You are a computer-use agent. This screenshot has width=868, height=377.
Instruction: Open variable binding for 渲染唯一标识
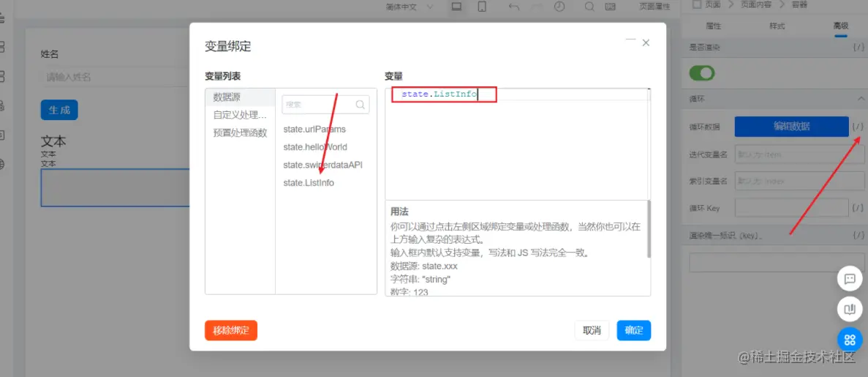tap(858, 235)
